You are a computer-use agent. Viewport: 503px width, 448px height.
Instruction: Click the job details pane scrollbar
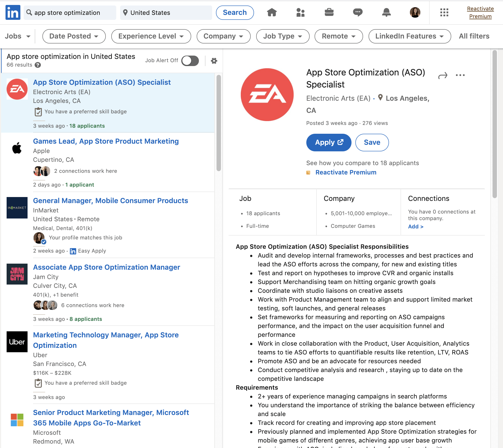(494, 124)
